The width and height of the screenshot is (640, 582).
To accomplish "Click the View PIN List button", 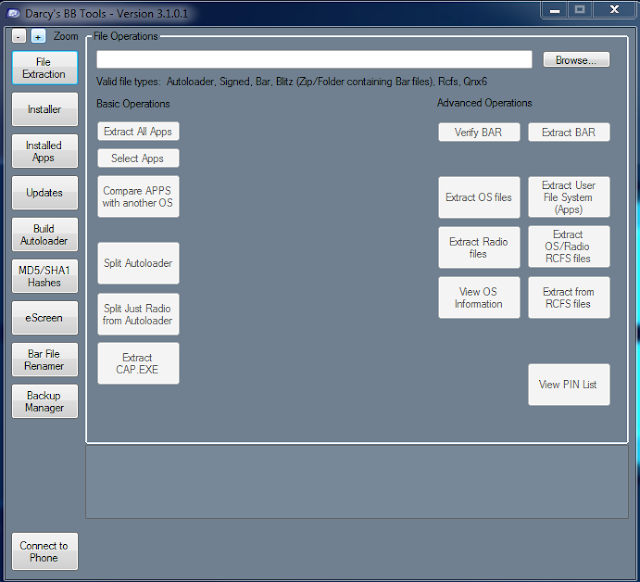I will click(569, 384).
